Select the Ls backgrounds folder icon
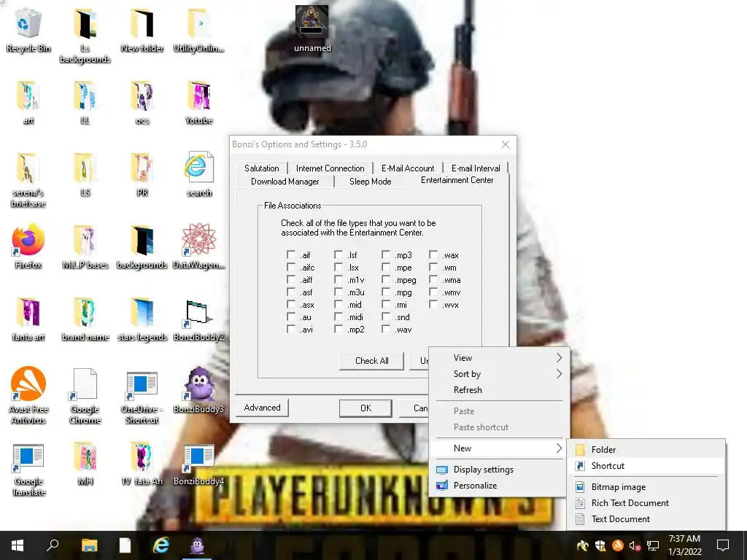Screen dimensions: 747x560 85,36
